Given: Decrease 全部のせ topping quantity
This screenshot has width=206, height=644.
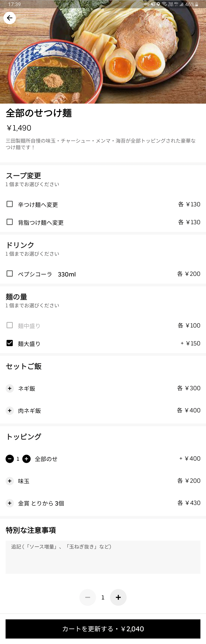Looking at the screenshot, I should coord(10,459).
